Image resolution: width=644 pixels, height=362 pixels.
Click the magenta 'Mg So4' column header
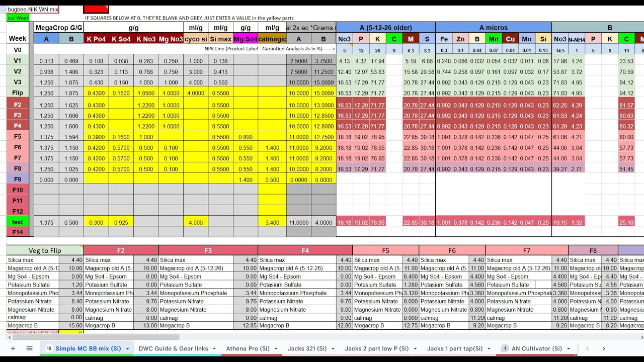(246, 39)
